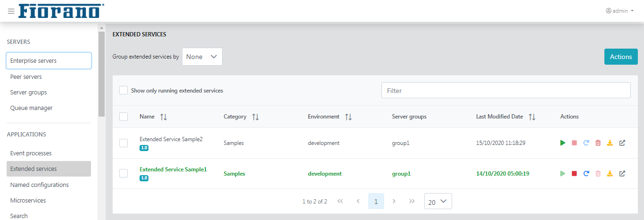Click Sample2 date 15/10/2020 11:18:29
This screenshot has width=644, height=220.
pyautogui.click(x=501, y=143)
